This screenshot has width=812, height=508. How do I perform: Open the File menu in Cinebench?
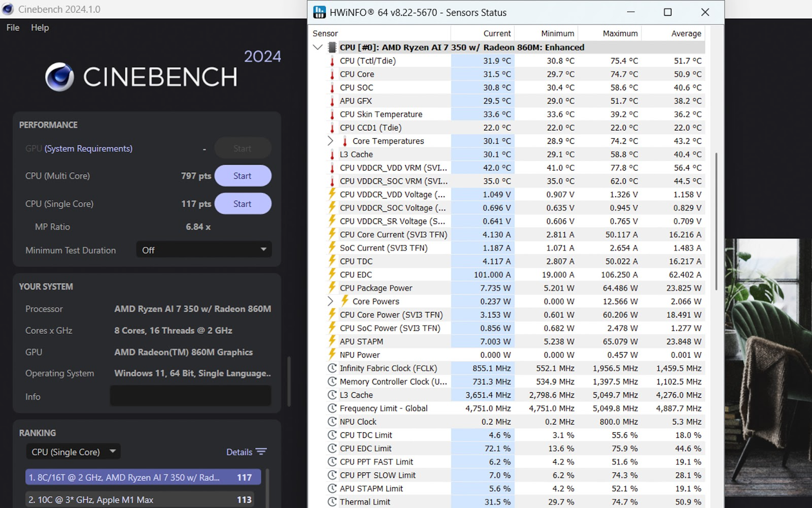[13, 27]
